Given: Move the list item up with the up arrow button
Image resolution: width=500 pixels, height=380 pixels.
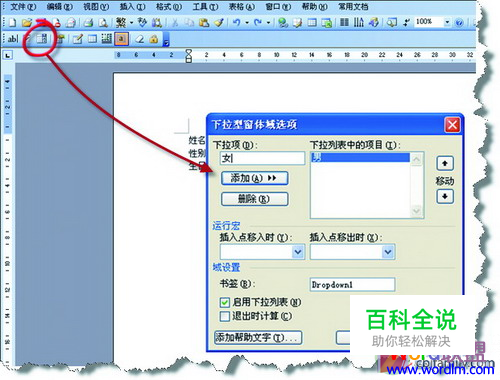Looking at the screenshot, I should click(445, 163).
